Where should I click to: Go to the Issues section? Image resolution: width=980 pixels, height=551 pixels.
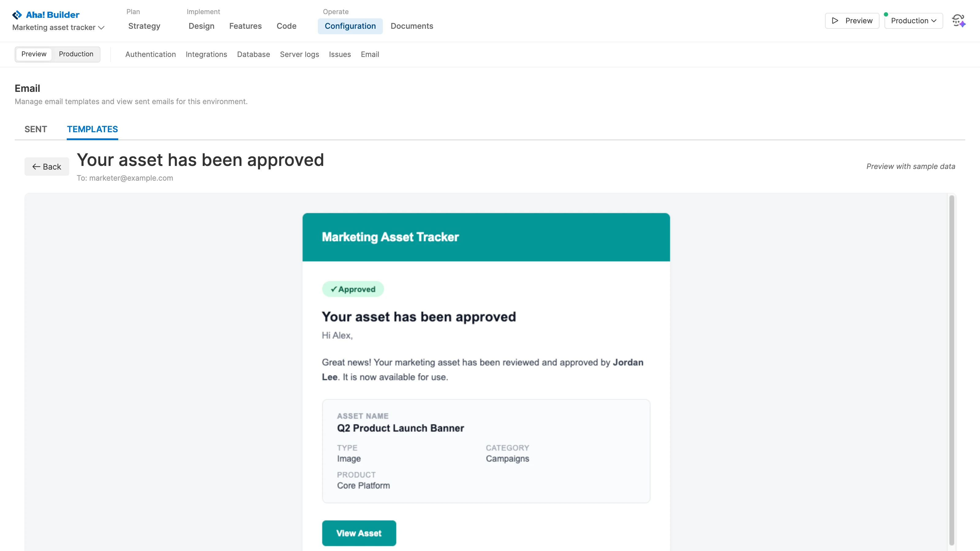pos(340,54)
